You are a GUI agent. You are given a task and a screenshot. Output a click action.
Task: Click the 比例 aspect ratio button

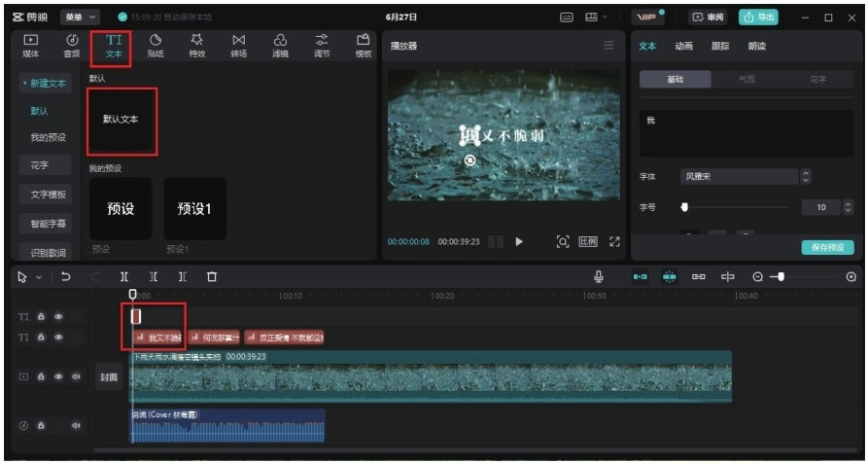588,241
